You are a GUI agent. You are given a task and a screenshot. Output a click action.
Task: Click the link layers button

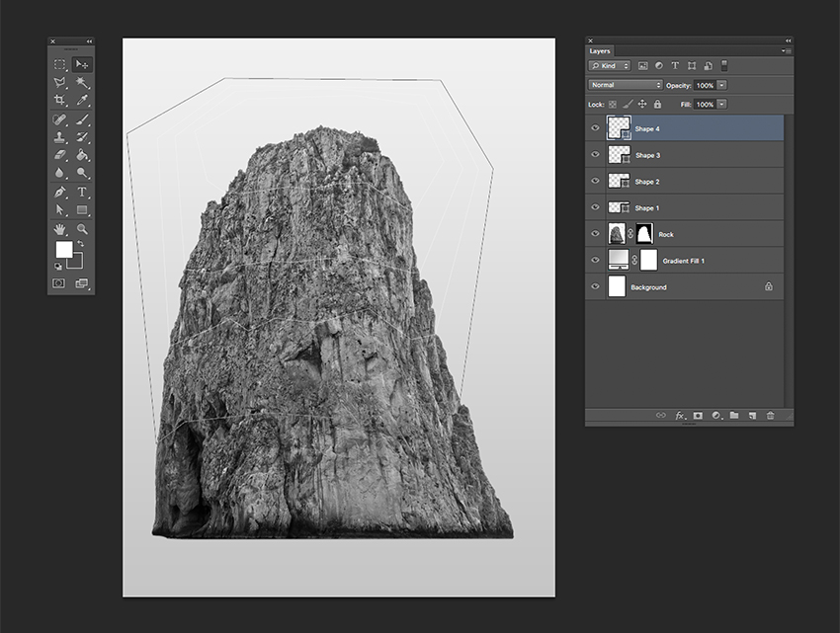(661, 415)
